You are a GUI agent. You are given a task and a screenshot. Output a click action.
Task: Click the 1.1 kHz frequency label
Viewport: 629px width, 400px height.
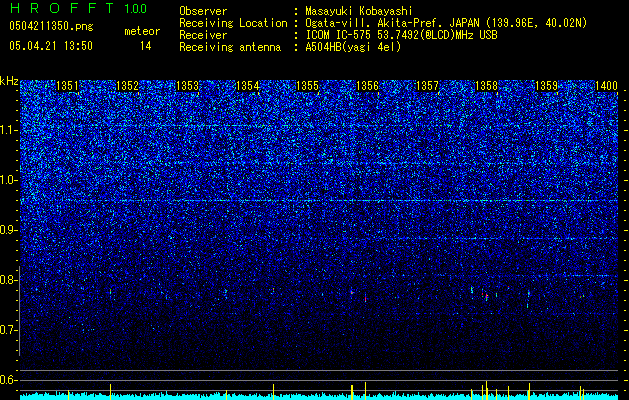[8, 130]
